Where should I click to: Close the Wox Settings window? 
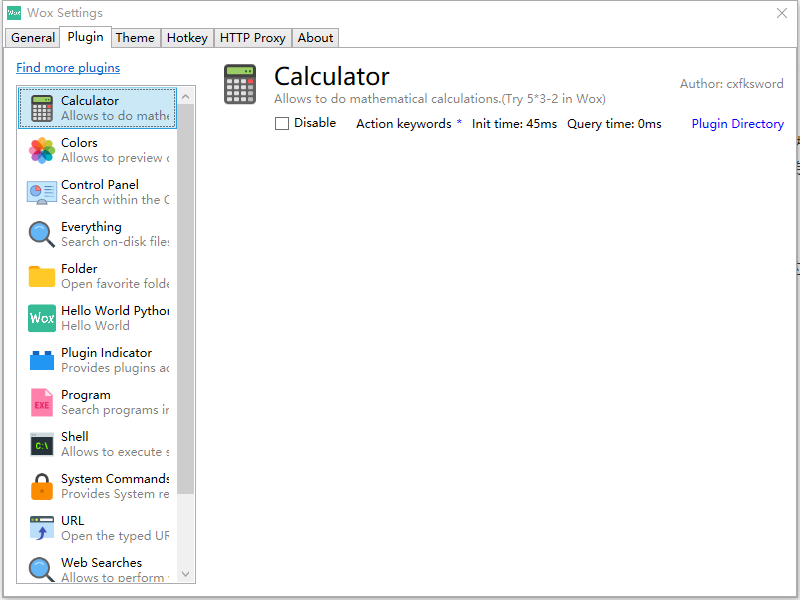(782, 13)
